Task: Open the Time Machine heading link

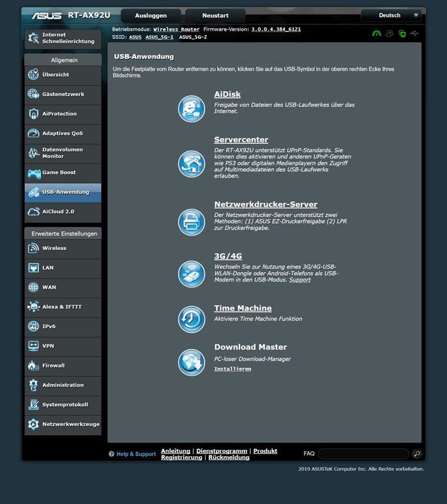Action: [243, 309]
